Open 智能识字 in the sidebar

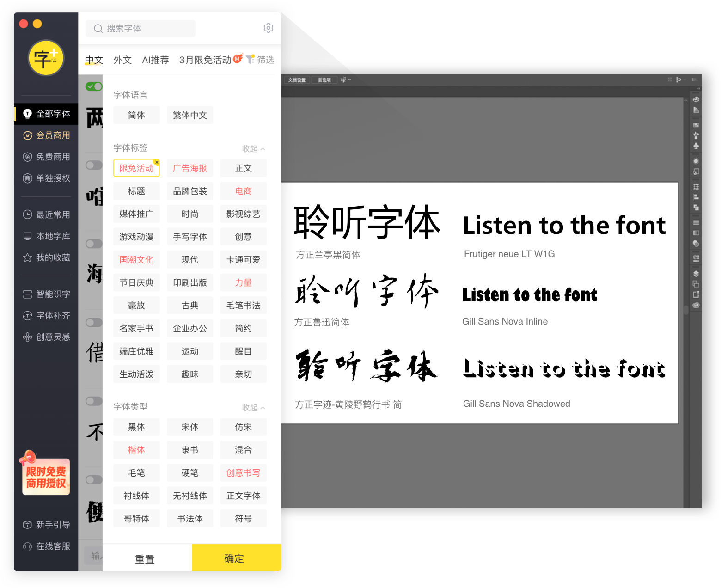click(x=46, y=294)
